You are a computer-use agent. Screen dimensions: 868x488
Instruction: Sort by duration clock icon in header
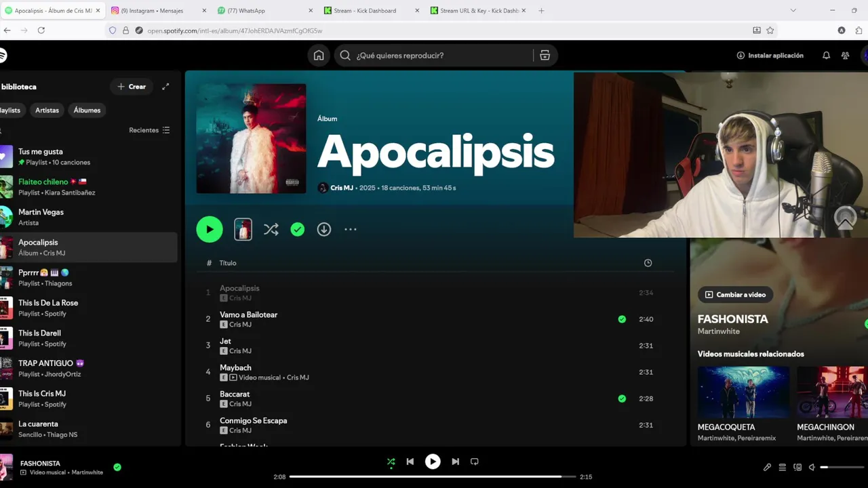[x=648, y=263]
